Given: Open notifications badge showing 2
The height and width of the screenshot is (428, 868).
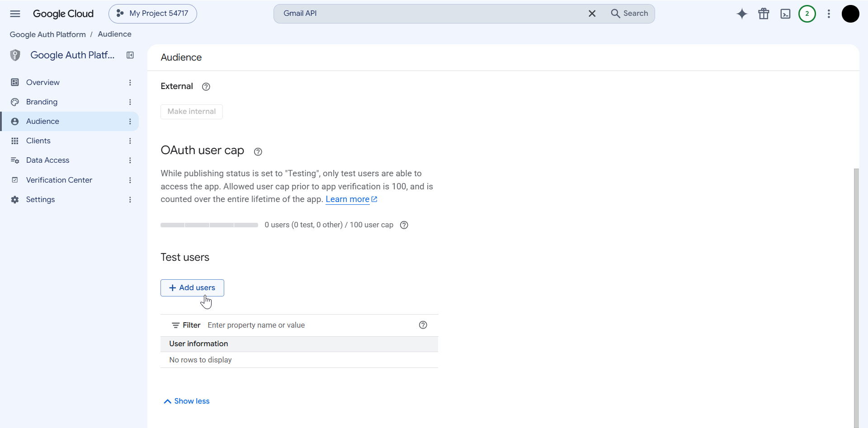Looking at the screenshot, I should 807,14.
